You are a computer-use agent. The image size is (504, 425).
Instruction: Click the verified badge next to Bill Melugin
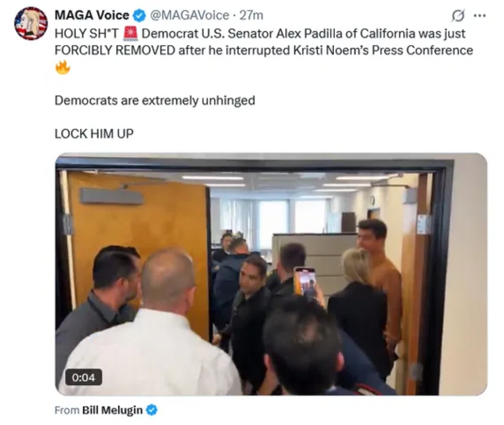(151, 410)
